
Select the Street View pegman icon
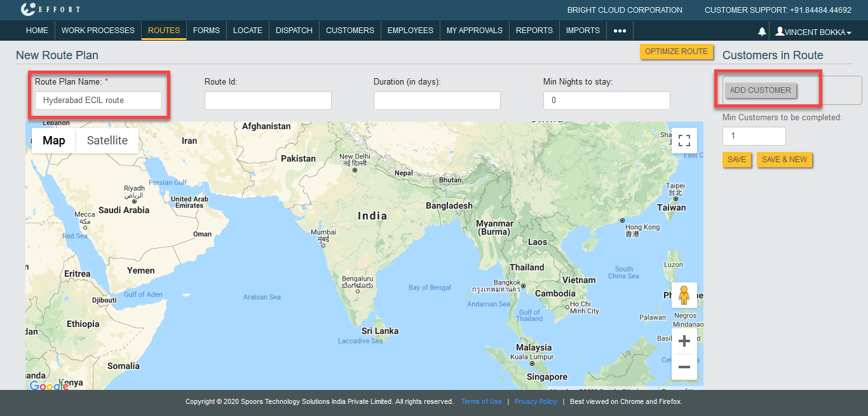pos(684,296)
